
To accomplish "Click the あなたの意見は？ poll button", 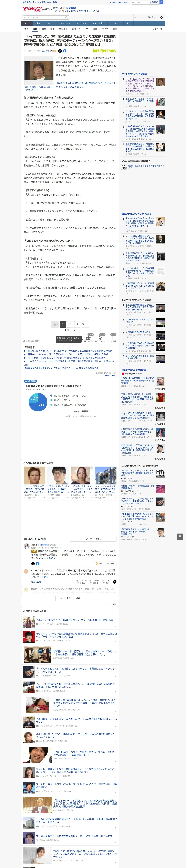I will (x=82, y=411).
